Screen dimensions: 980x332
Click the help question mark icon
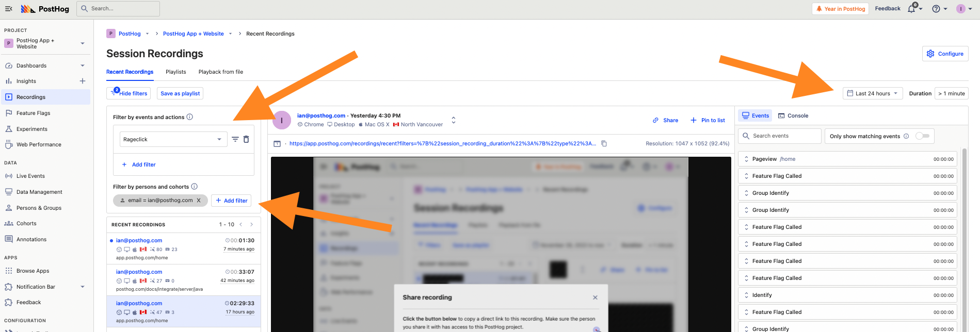(x=936, y=9)
